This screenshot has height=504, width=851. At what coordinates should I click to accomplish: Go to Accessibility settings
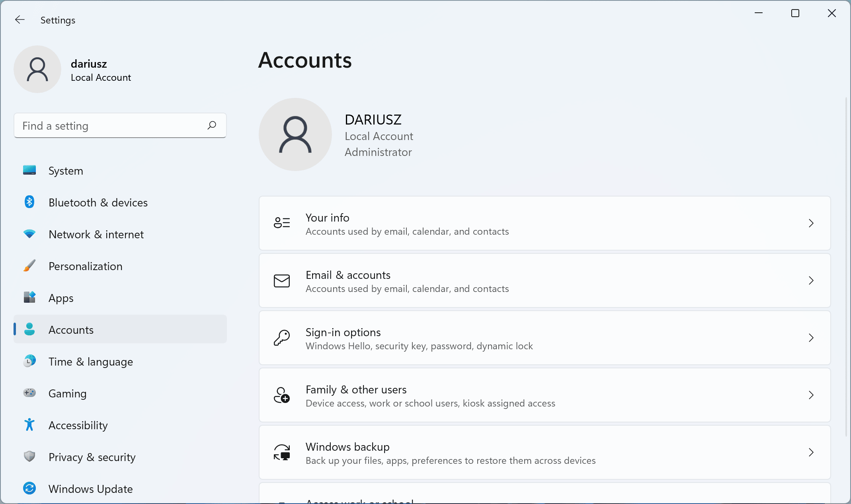click(120, 425)
